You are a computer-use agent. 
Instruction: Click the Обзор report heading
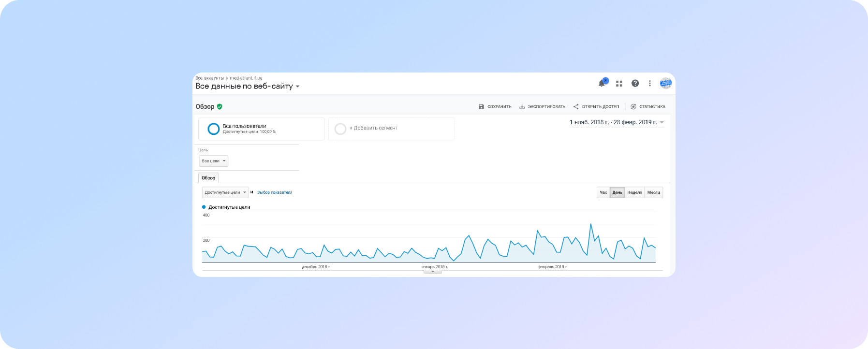[205, 106]
